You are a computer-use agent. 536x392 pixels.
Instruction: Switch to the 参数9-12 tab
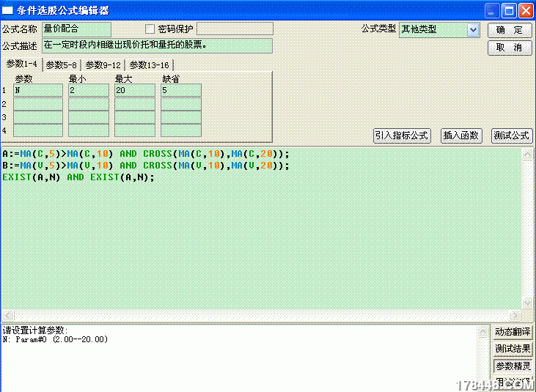coord(103,65)
